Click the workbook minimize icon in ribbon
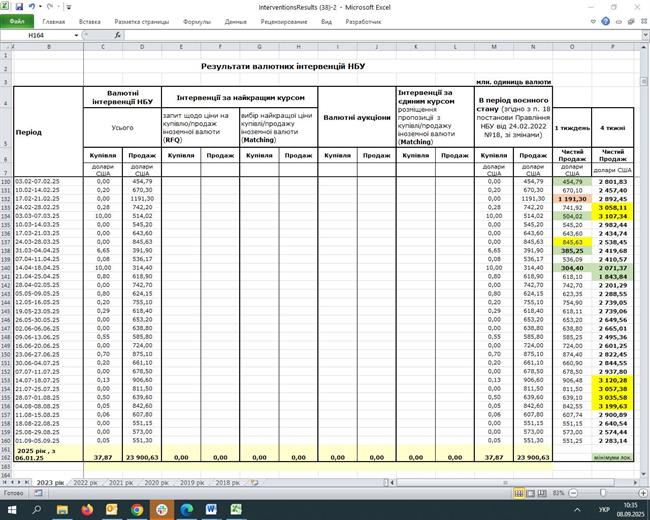The image size is (650, 520). pyautogui.click(x=618, y=22)
